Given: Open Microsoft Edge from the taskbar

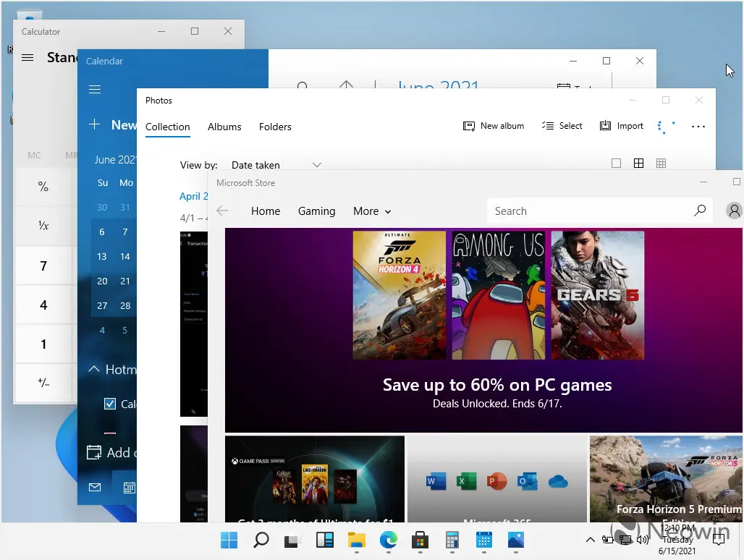Looking at the screenshot, I should click(x=388, y=540).
